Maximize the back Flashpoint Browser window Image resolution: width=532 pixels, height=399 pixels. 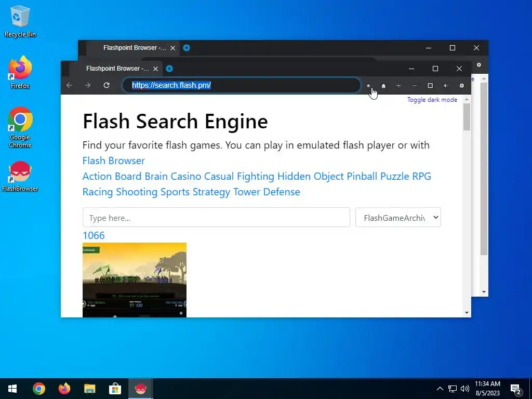pos(453,48)
